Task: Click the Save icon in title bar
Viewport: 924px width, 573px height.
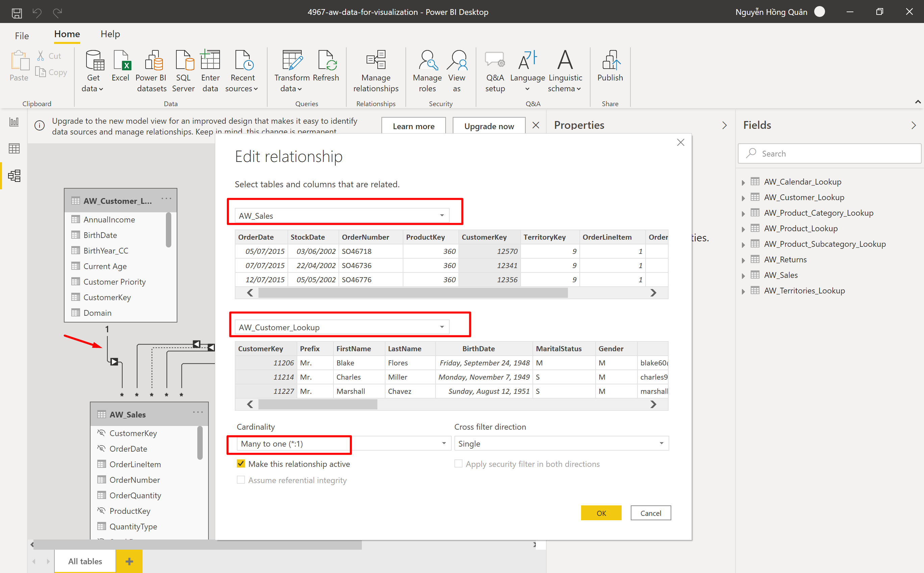Action: click(17, 13)
